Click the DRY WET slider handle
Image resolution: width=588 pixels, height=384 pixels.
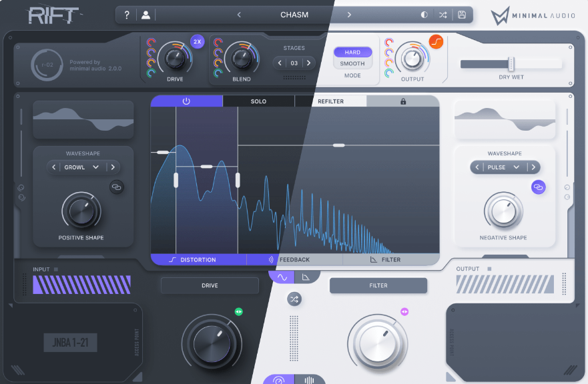point(511,64)
